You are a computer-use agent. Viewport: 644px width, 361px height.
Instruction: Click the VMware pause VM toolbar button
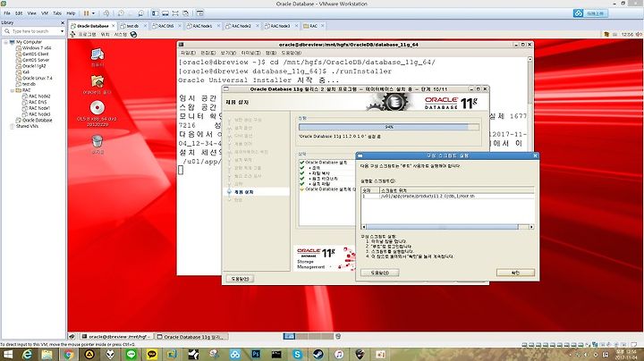[x=86, y=13]
